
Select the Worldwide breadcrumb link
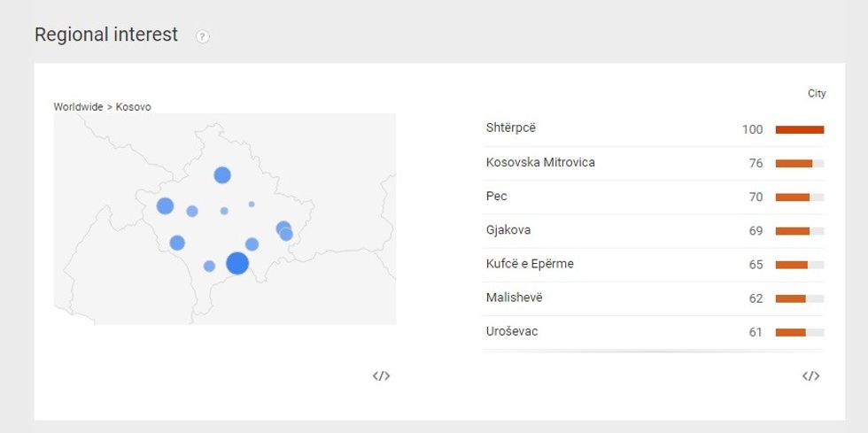click(78, 107)
